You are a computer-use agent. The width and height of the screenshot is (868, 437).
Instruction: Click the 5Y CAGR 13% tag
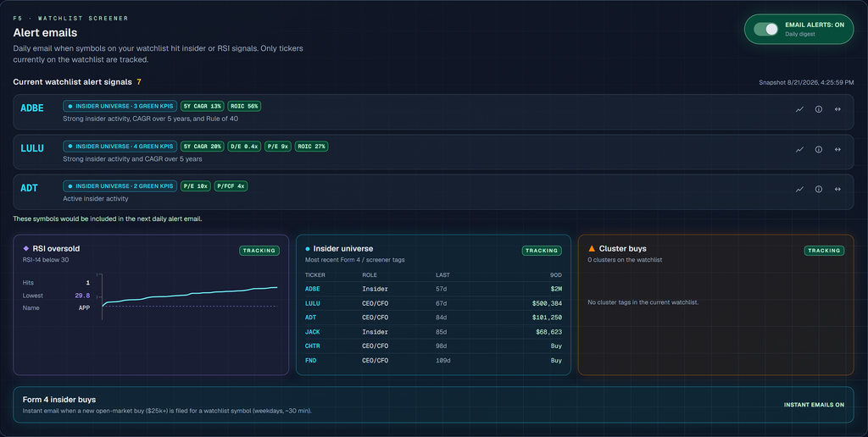pos(203,106)
